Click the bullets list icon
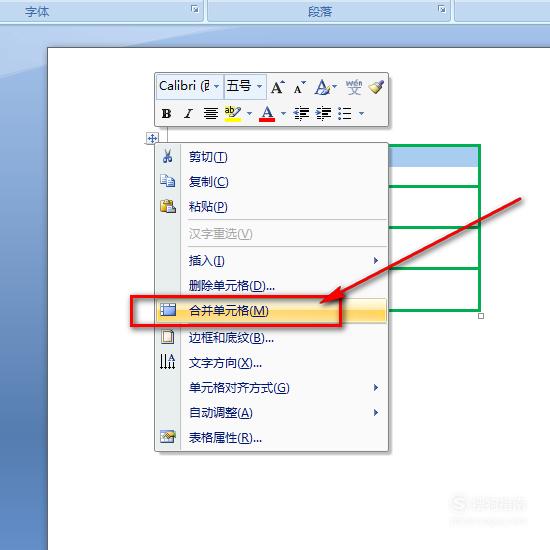Image resolution: width=550 pixels, height=550 pixels. (x=345, y=113)
